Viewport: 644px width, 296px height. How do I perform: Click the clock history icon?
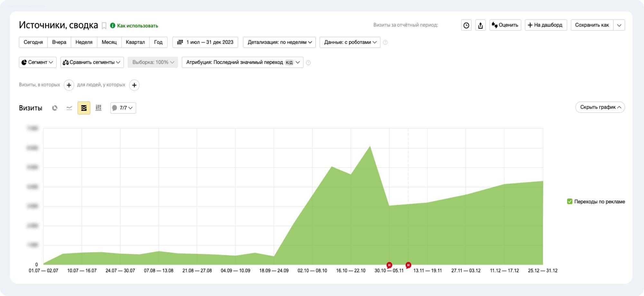[466, 25]
